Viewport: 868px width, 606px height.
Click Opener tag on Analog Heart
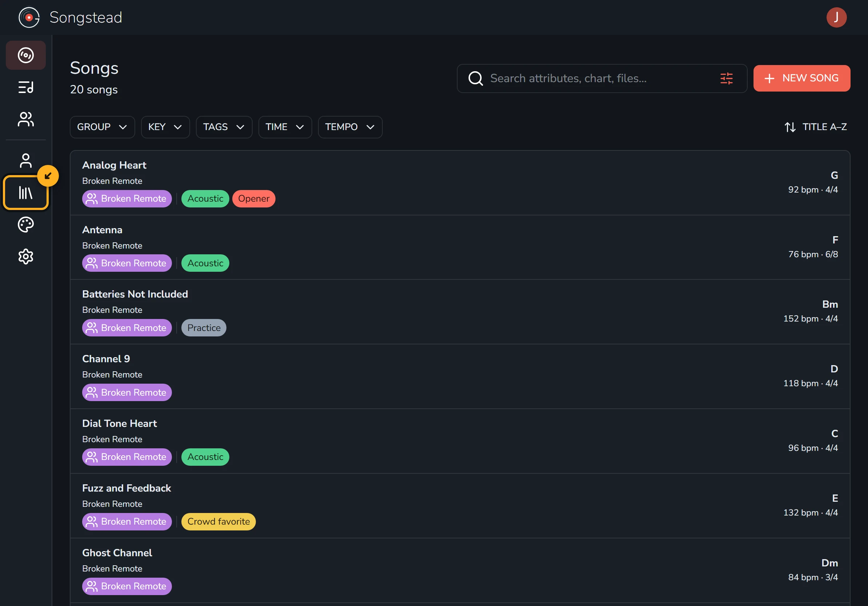pos(254,199)
